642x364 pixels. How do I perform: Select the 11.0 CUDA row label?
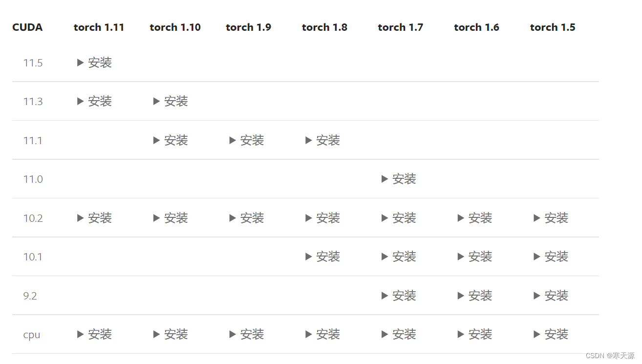(33, 179)
